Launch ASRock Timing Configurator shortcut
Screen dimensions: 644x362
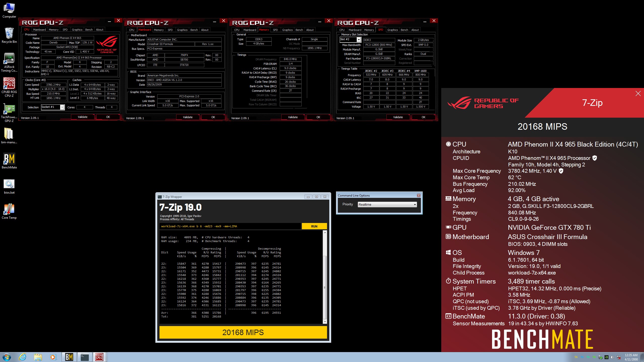point(9,62)
